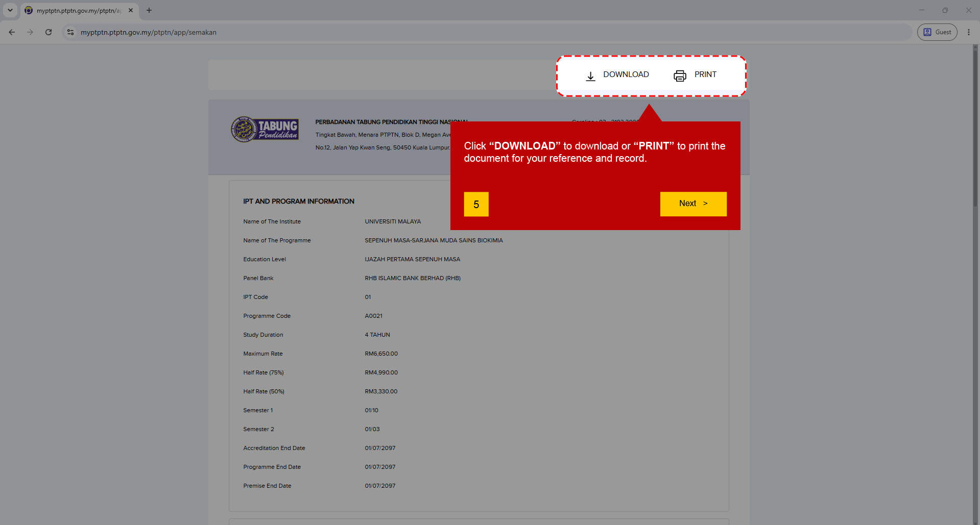Open the Chrome three-dot menu
Viewport: 980px width, 525px height.
point(969,32)
